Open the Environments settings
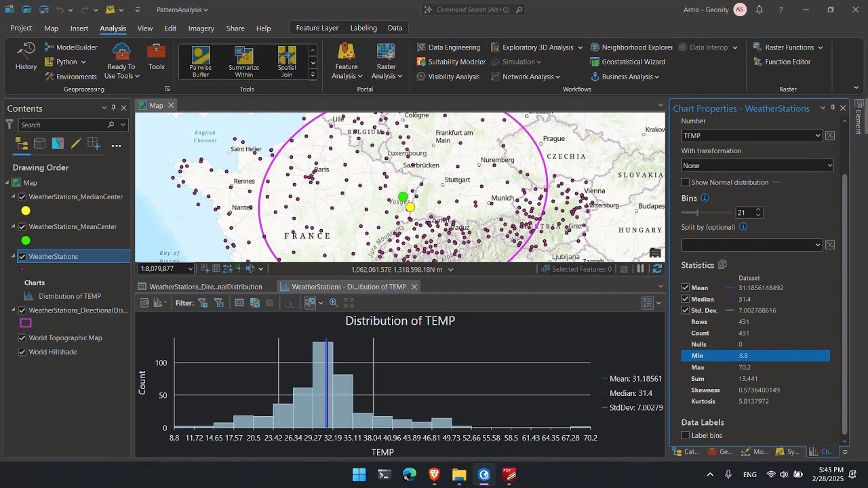The height and width of the screenshot is (488, 868). coord(71,77)
